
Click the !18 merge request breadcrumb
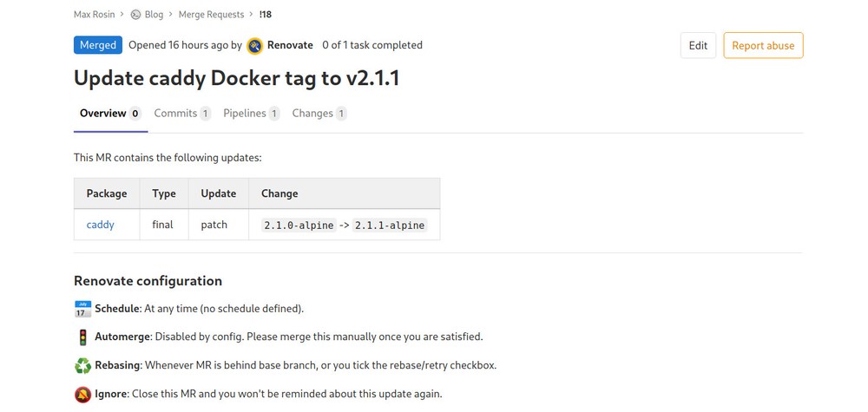266,14
